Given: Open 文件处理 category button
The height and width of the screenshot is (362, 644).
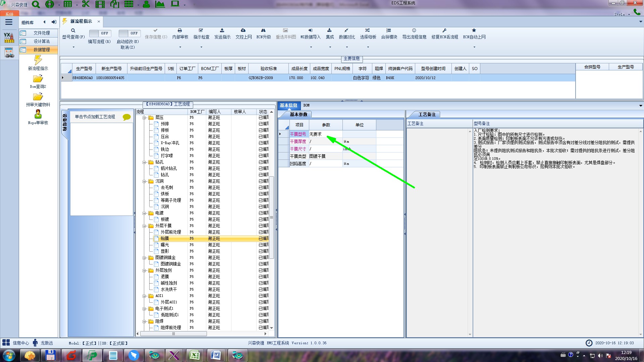Looking at the screenshot, I should pyautogui.click(x=39, y=33).
